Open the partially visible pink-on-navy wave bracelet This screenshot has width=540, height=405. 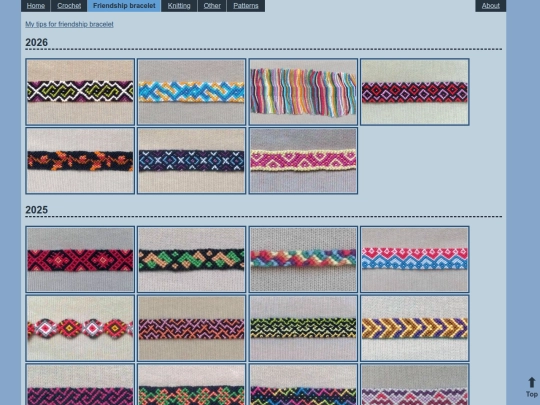[x=80, y=385]
